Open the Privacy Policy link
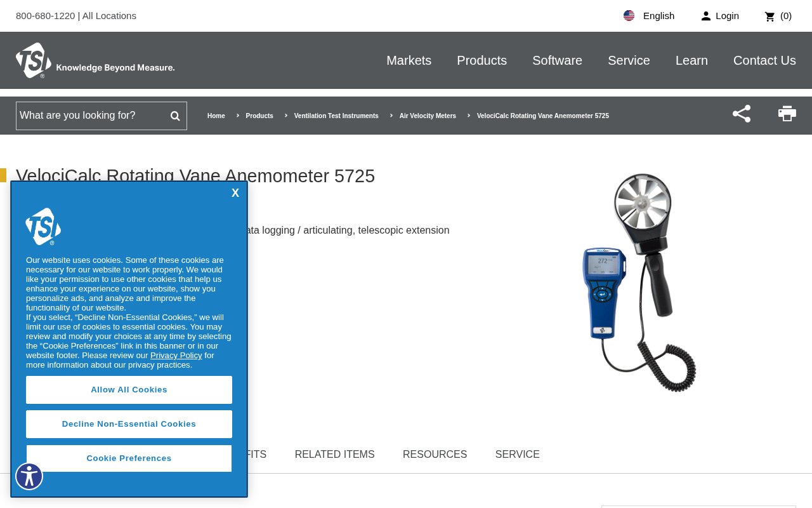Viewport: 812px width, 508px height. pos(176,356)
